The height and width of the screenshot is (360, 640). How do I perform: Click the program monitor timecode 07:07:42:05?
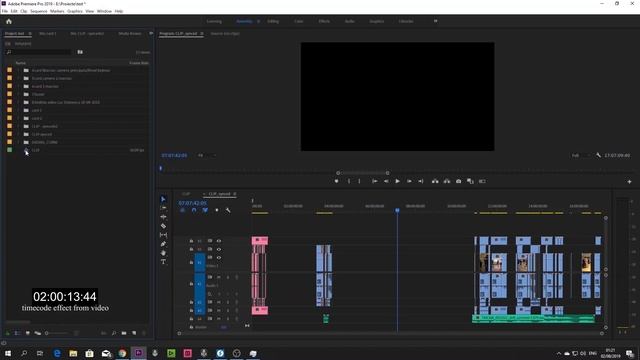tap(174, 156)
